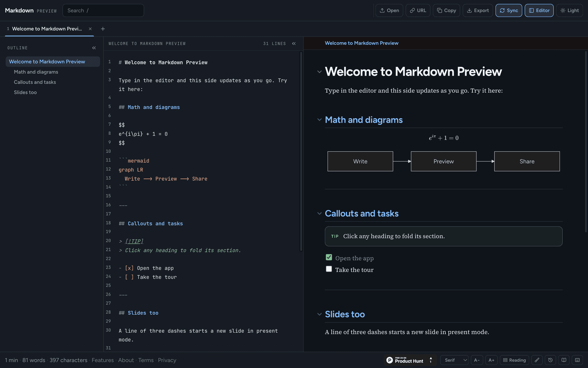
Task: Click the brush style icon
Action: tap(537, 360)
